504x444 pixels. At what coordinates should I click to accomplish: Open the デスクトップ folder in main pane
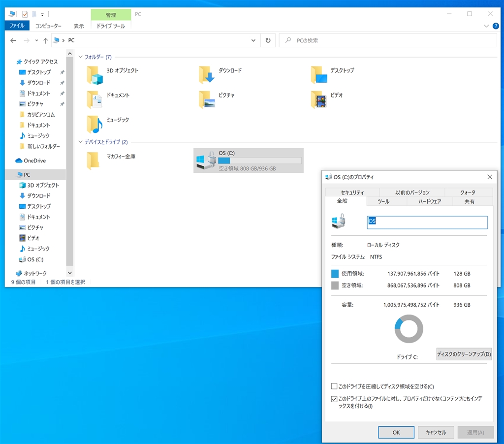coord(319,75)
